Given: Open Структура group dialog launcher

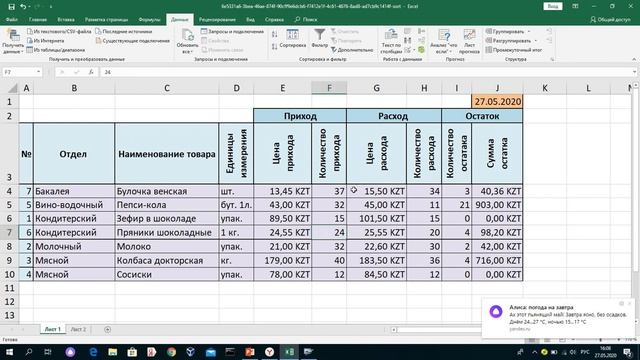Looking at the screenshot, I should (552, 60).
